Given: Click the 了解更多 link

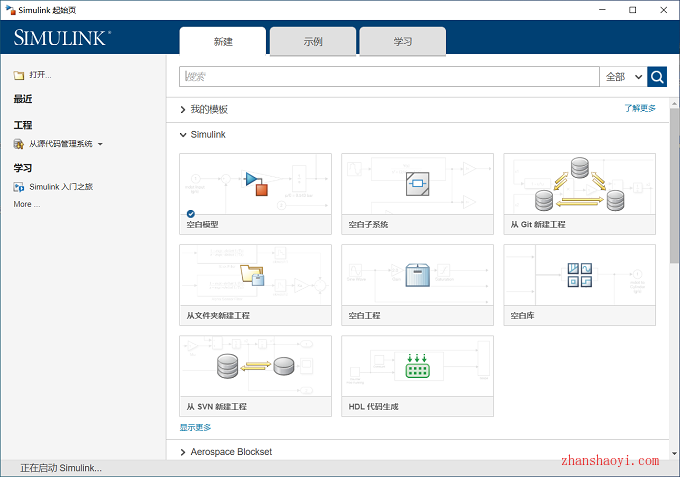Looking at the screenshot, I should pos(640,108).
